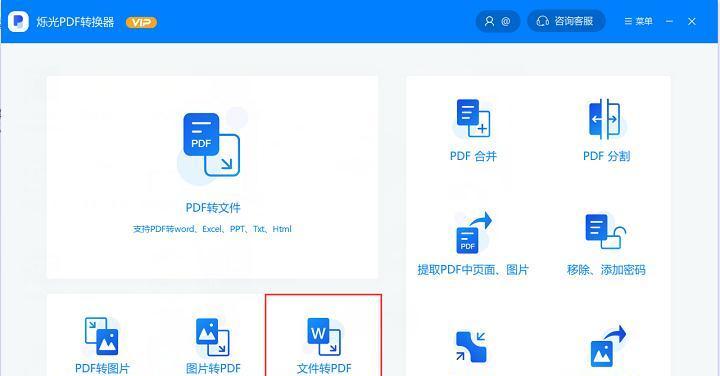Open the 菜单 menu
Viewport: 720px width, 376px height.
pos(638,21)
